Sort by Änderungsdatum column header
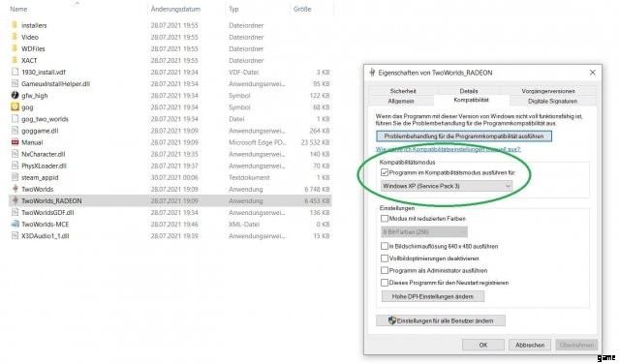620x364 pixels. [175, 9]
